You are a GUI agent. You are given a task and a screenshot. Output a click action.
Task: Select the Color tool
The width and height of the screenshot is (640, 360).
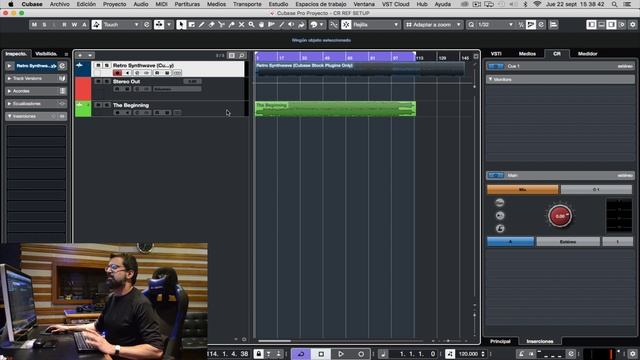point(302,24)
